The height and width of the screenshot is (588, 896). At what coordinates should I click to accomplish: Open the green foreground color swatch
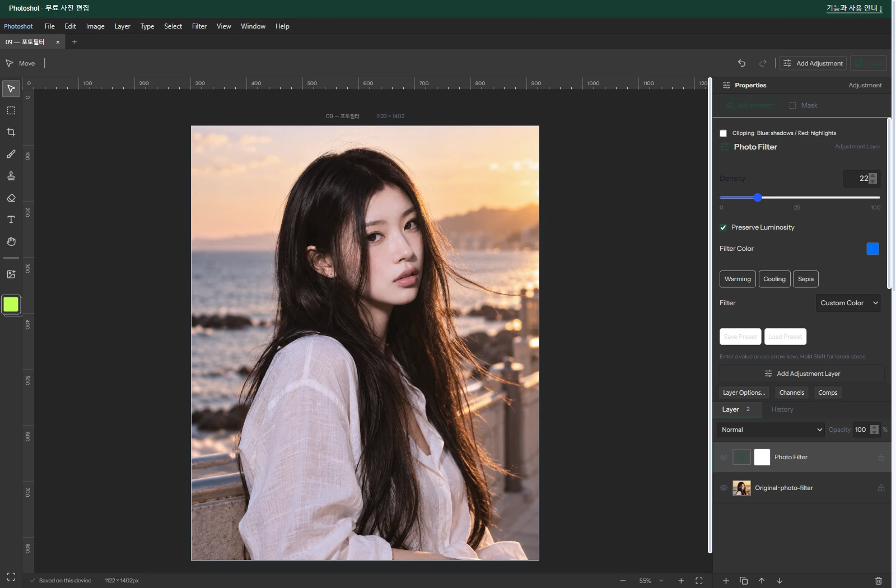click(x=11, y=304)
